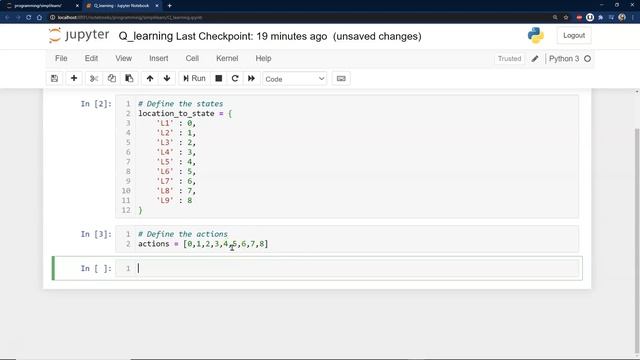Open the Help menu
This screenshot has height=360, width=640.
(x=263, y=58)
